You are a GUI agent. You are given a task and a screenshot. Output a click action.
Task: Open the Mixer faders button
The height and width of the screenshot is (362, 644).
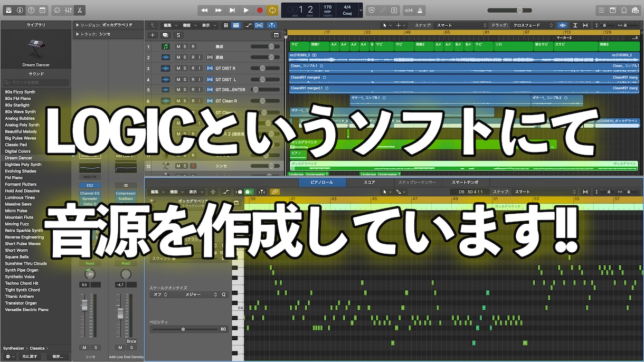[68, 10]
